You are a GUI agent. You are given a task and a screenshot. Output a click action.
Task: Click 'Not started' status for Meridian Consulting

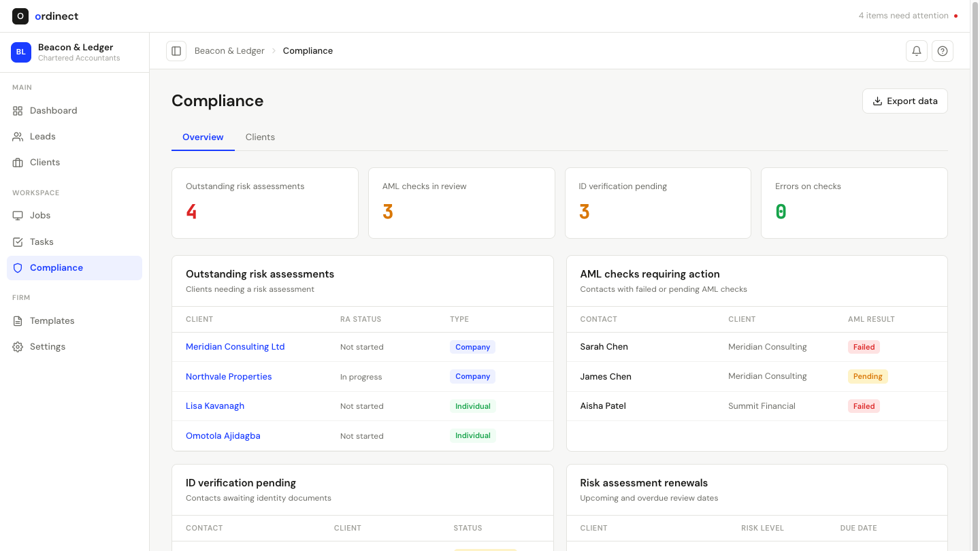362,347
